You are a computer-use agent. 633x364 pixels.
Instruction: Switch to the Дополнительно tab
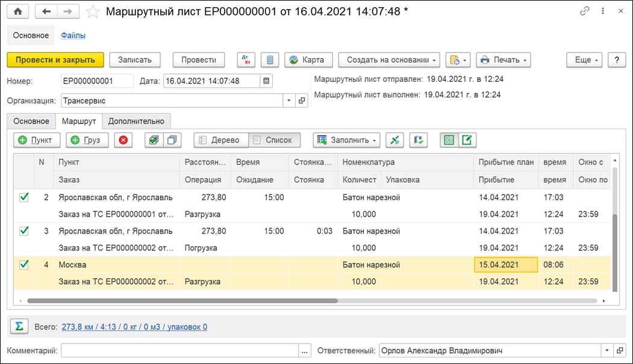136,121
